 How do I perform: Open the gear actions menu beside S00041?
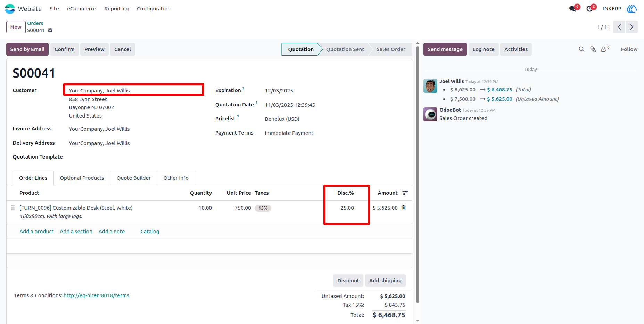coord(50,30)
